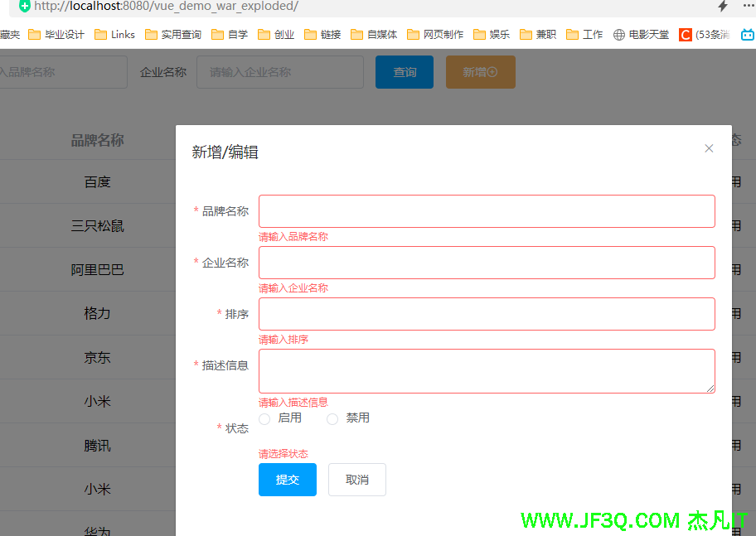Click the lightning bolt icon in address bar
The image size is (756, 536).
click(x=723, y=7)
